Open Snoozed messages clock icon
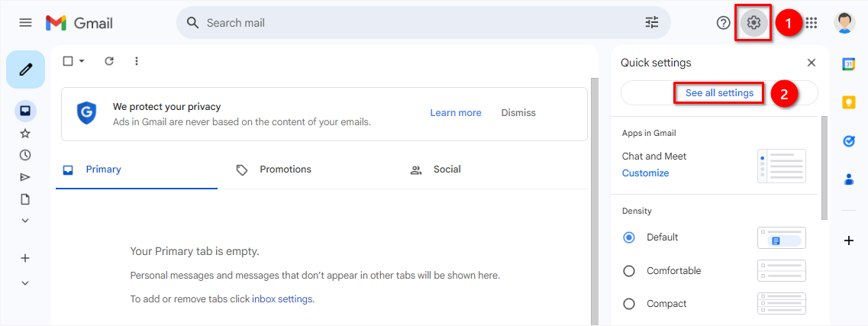868x326 pixels. 25,155
